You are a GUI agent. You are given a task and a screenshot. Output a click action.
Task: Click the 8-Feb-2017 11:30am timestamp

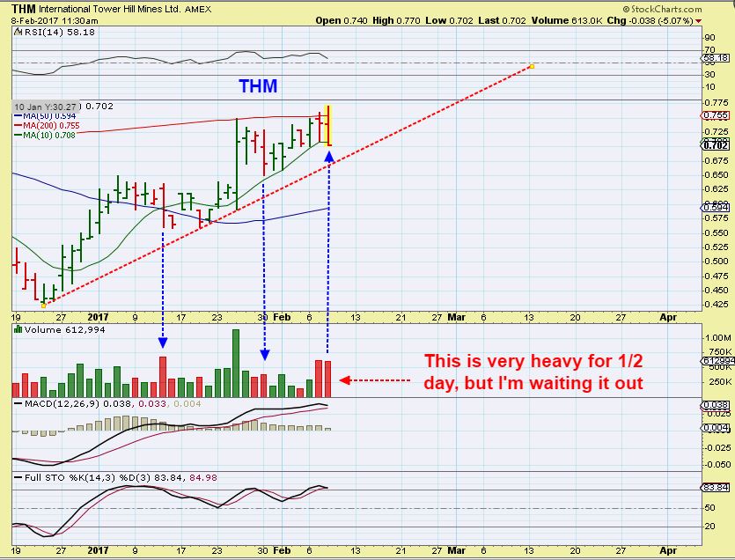click(55, 20)
